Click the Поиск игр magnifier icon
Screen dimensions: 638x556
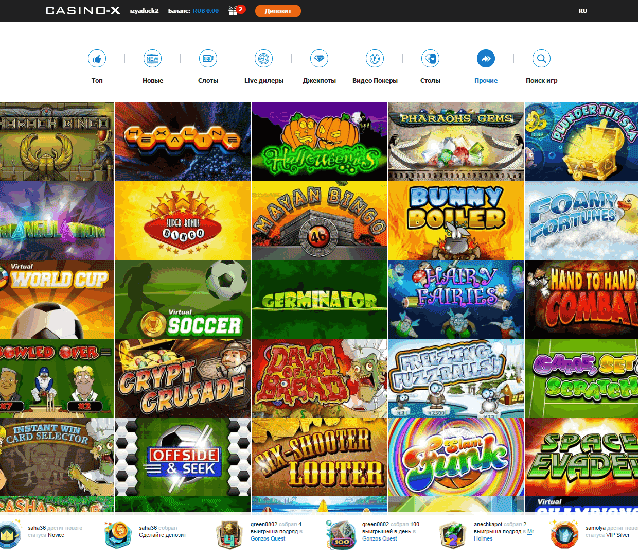[541, 59]
